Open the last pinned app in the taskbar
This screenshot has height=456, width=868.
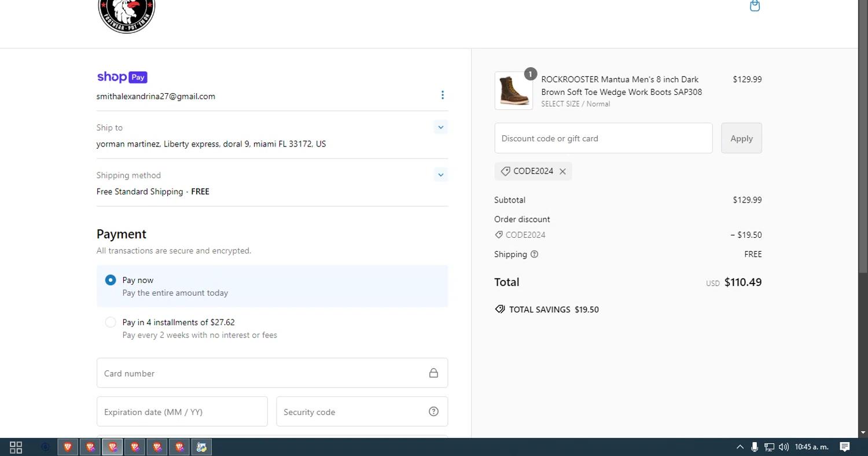201,447
